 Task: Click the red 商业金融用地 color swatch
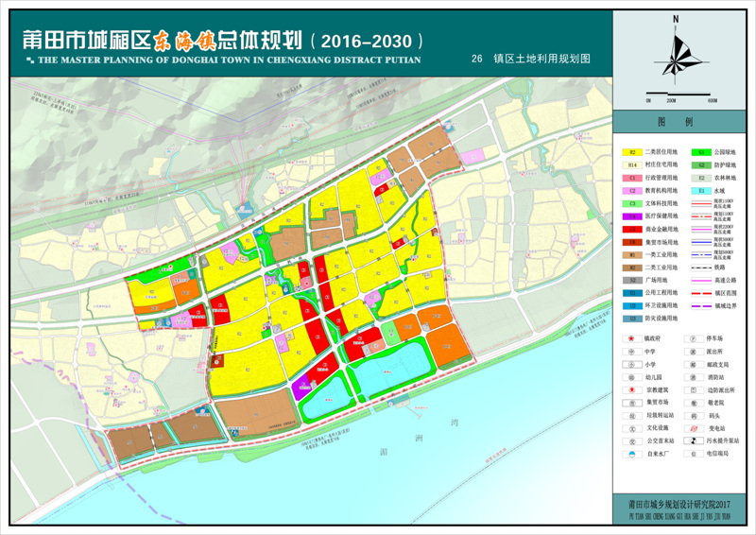point(632,229)
